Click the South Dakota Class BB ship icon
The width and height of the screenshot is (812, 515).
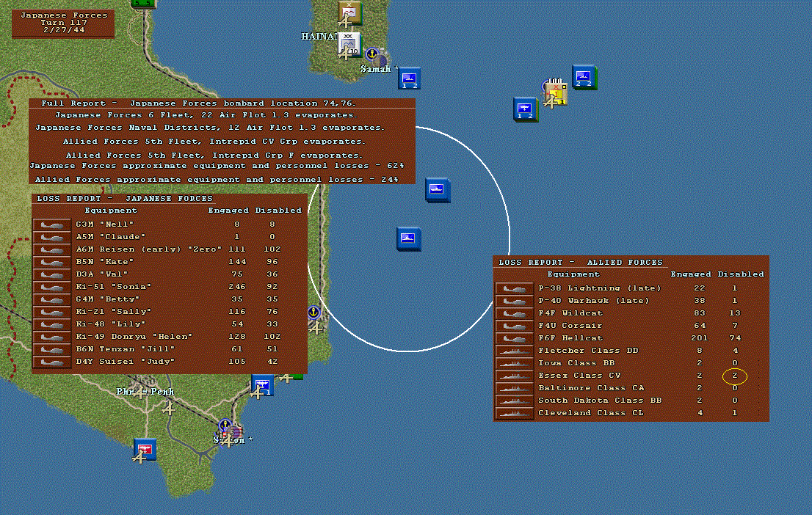(514, 401)
